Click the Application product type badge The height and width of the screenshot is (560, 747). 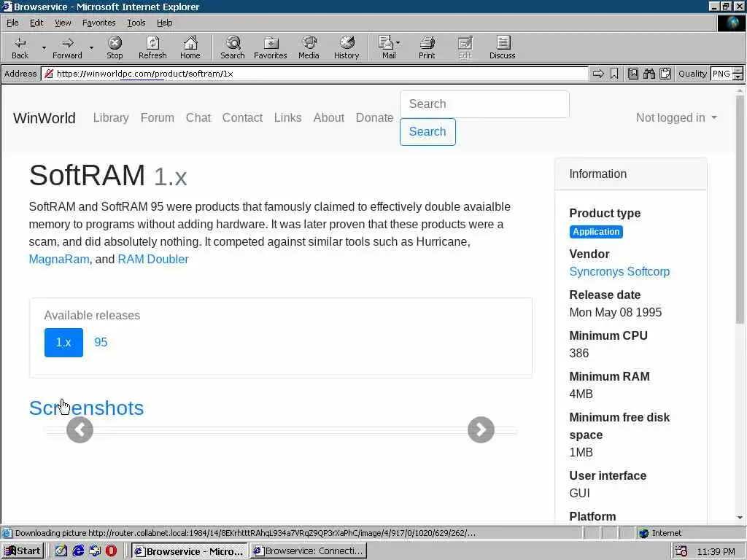pos(596,232)
